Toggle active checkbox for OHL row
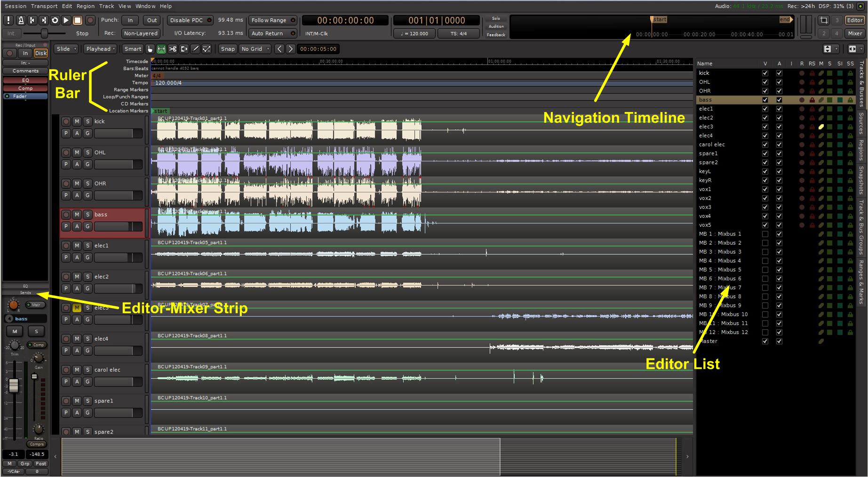 [779, 82]
